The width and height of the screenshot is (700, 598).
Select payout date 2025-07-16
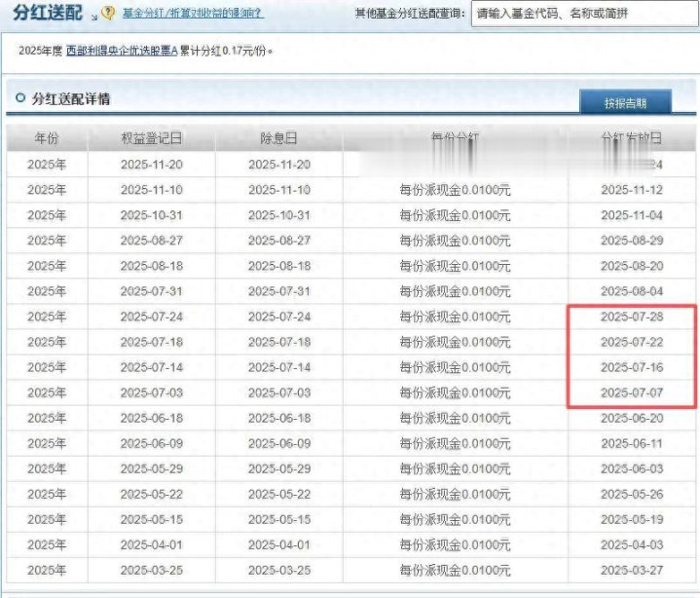tap(632, 367)
